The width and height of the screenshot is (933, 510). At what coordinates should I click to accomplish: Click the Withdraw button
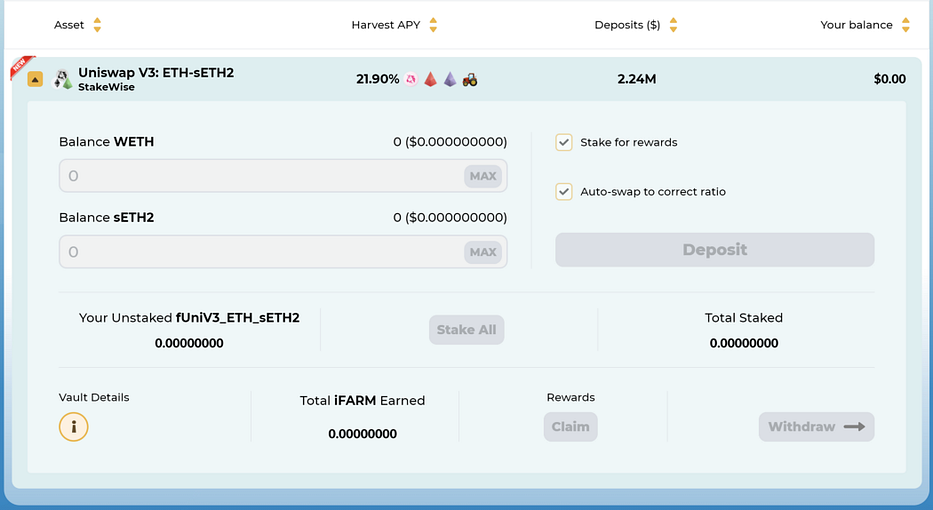click(816, 427)
